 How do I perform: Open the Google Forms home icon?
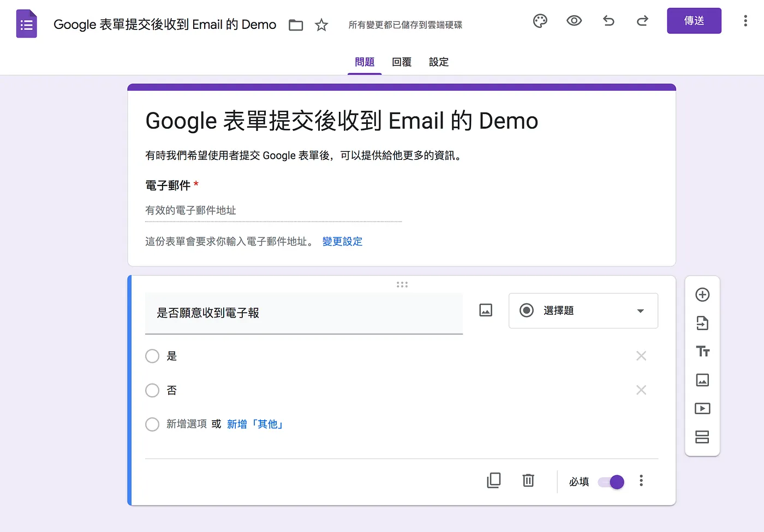26,24
